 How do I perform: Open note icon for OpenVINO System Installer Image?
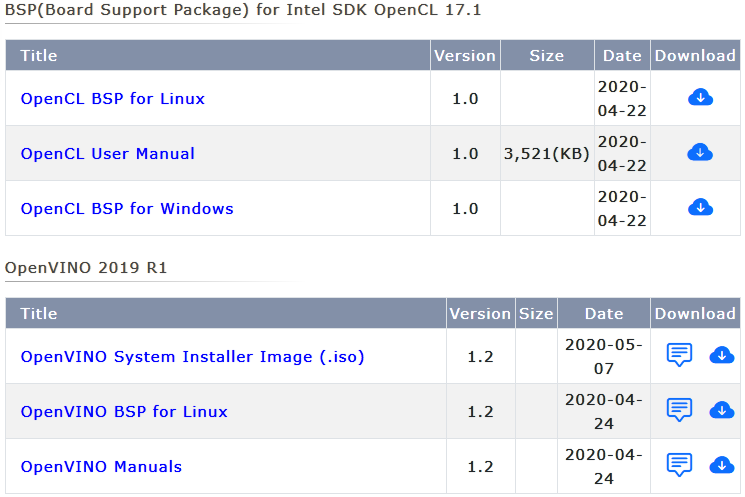[x=680, y=355]
